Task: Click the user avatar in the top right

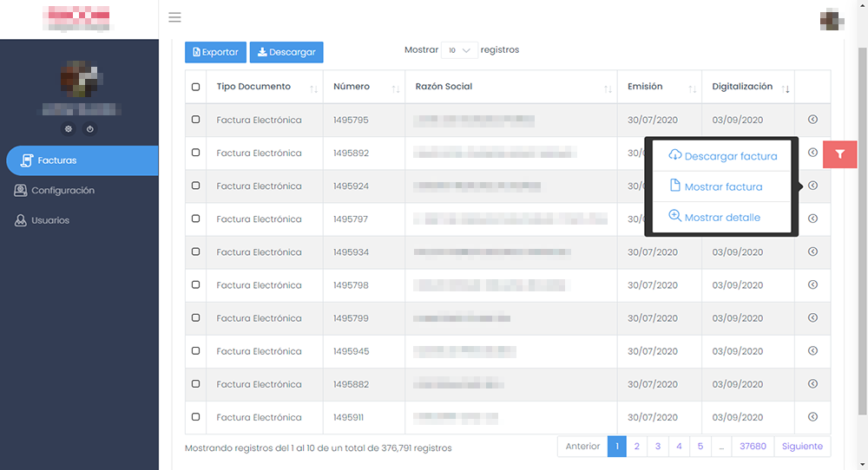Action: click(832, 20)
